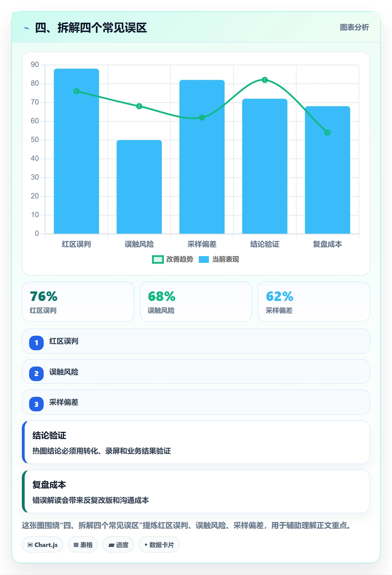Click the 误触风险 blue bar in chart
The height and width of the screenshot is (575, 392).
tap(139, 187)
